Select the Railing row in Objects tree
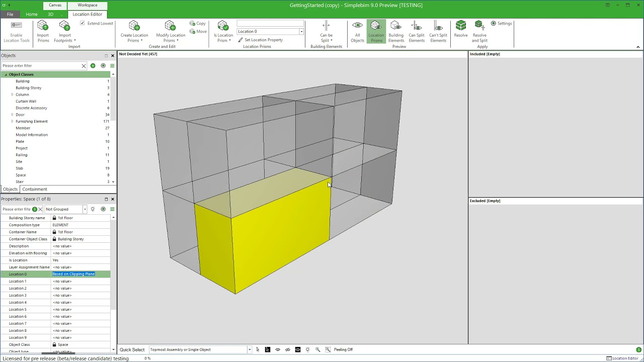 click(55, 155)
